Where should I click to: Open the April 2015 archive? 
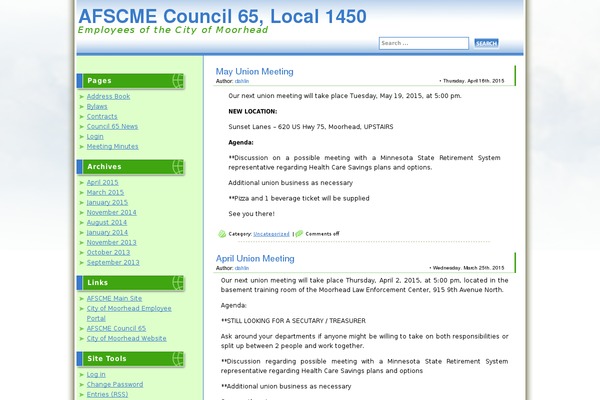click(x=103, y=183)
